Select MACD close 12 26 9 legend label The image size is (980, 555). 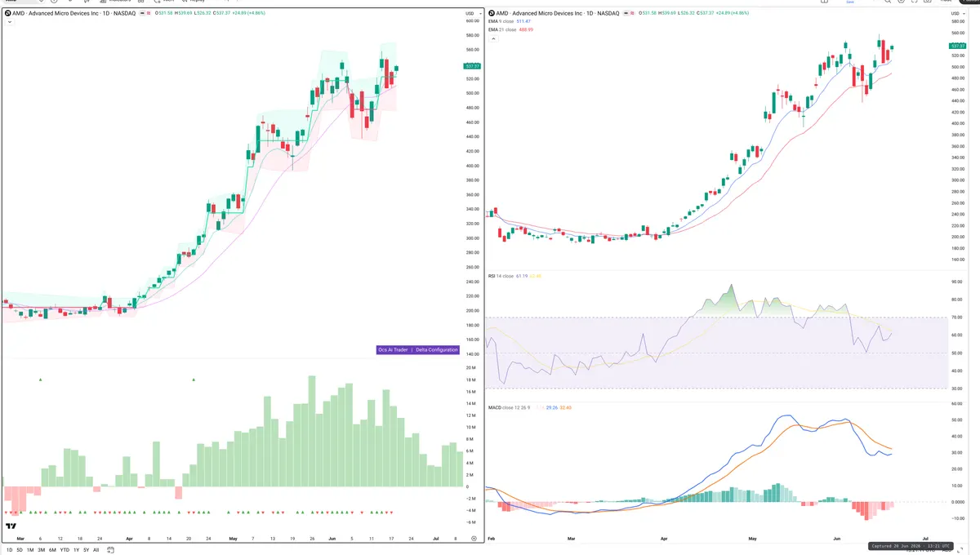click(510, 406)
